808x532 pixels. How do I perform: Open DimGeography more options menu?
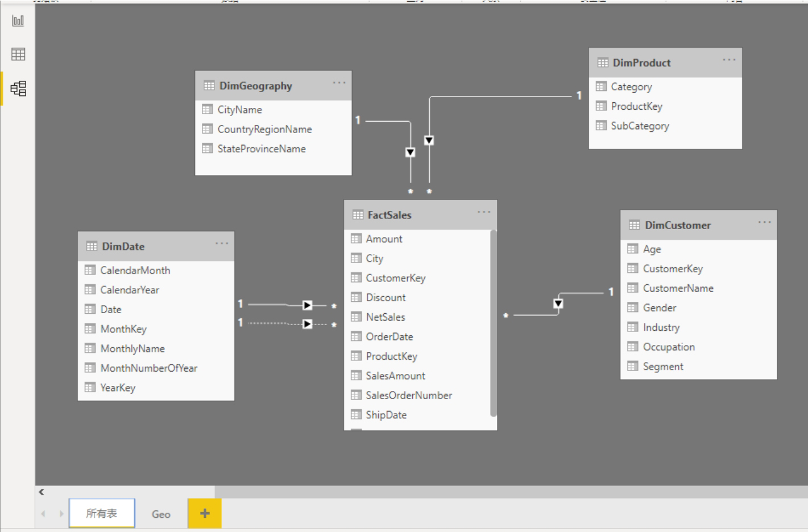tap(339, 83)
